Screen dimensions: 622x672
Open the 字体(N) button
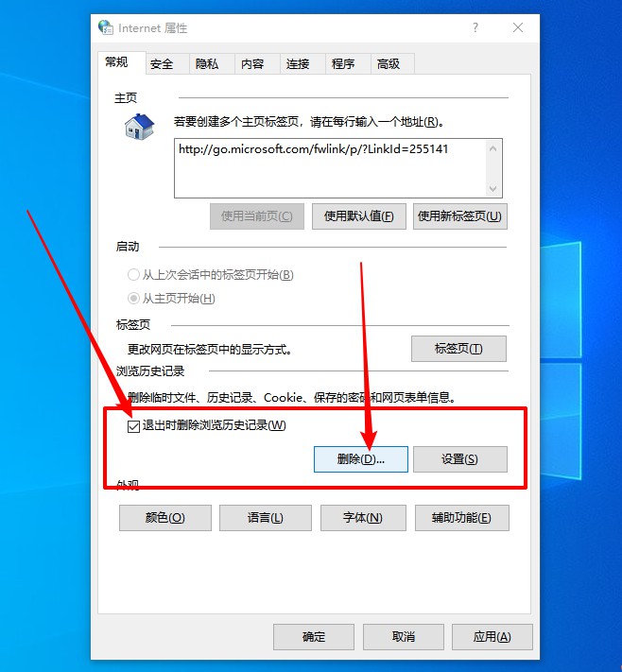point(363,518)
